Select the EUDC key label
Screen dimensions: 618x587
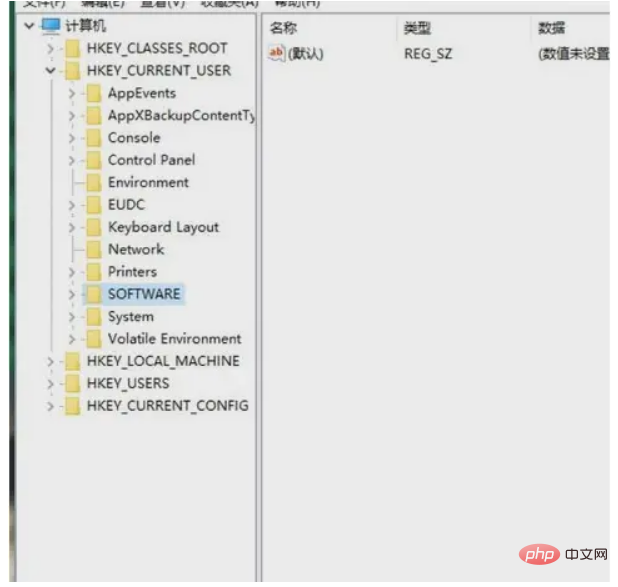(x=127, y=205)
